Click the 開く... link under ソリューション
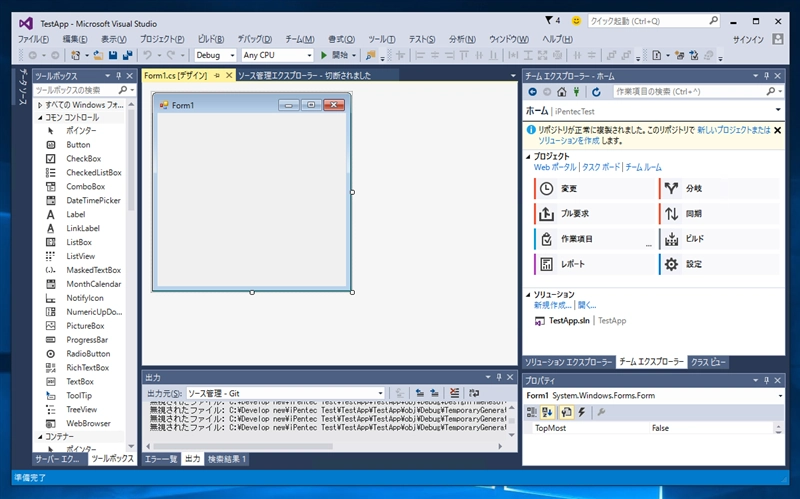 587,305
